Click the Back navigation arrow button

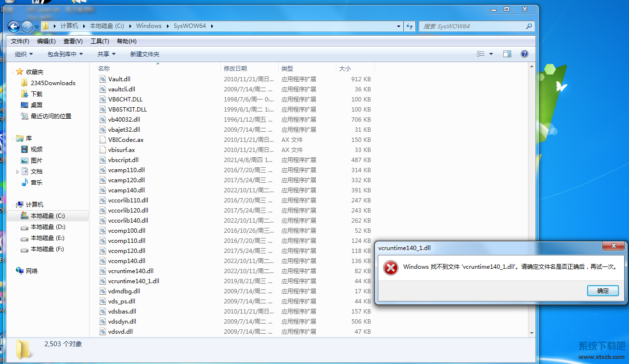click(13, 26)
